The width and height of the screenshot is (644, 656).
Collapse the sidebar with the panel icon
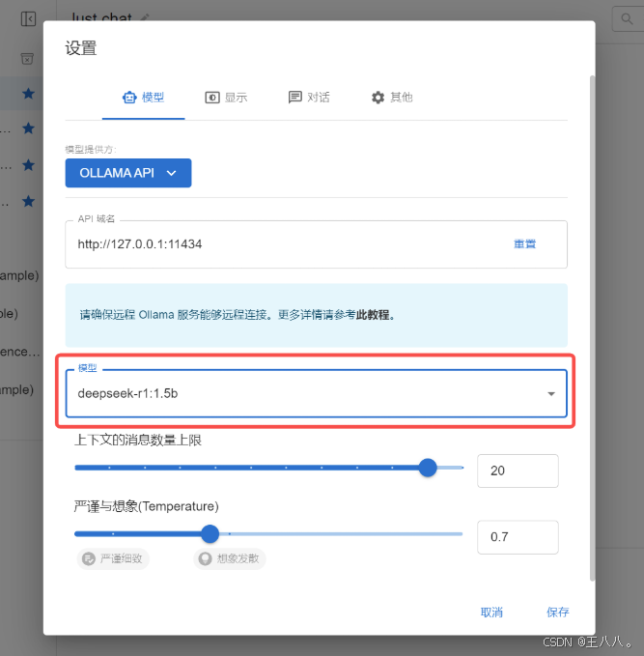(28, 18)
